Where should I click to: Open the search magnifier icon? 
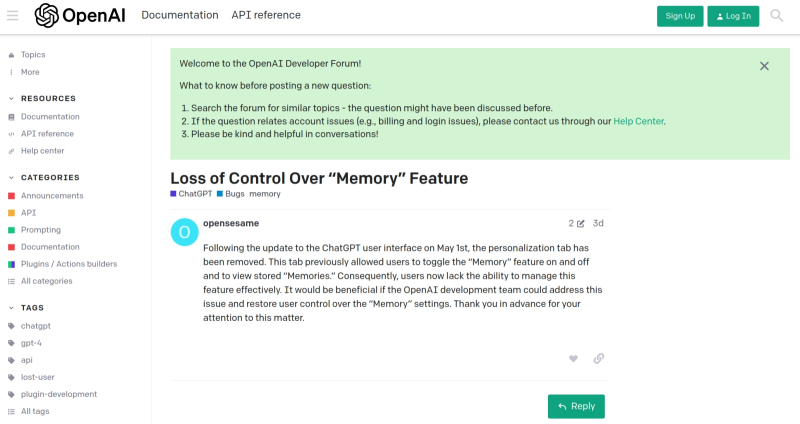coord(777,15)
